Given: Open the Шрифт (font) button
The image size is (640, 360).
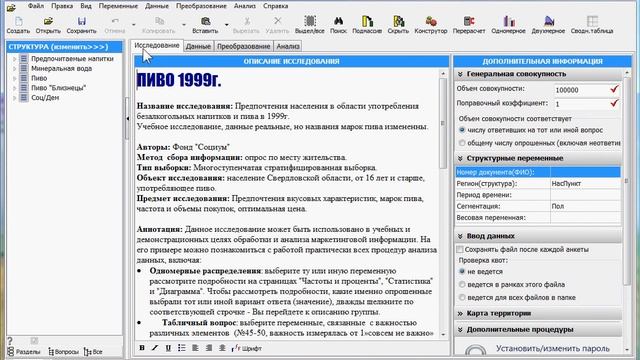Looking at the screenshot, I should 247,348.
